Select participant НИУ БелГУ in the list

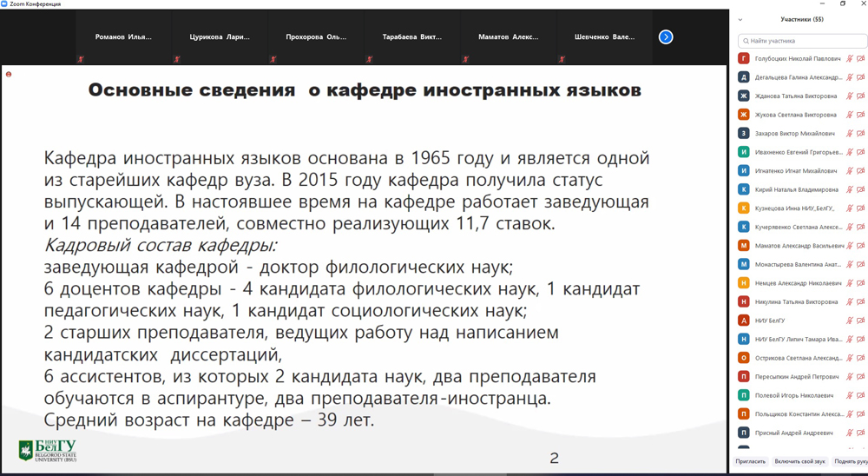770,321
